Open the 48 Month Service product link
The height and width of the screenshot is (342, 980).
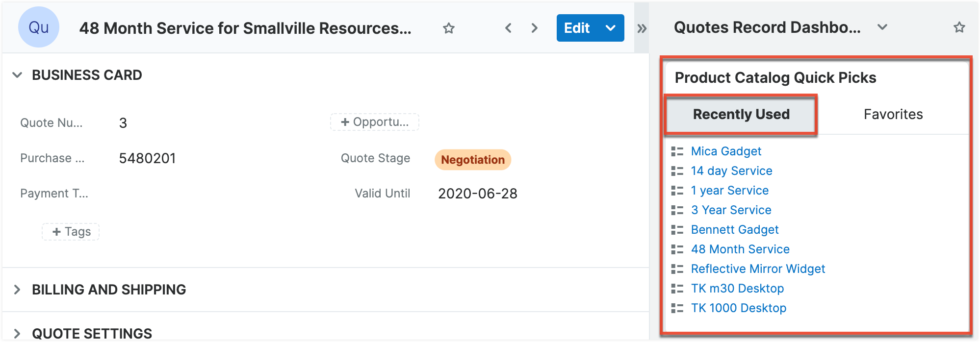tap(740, 249)
